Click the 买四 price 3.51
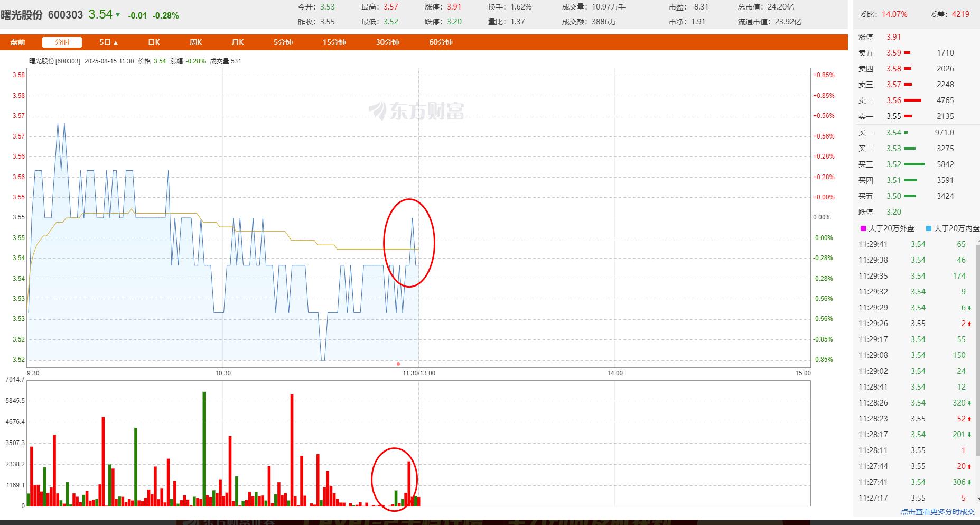This screenshot has height=525, width=980. 894,180
